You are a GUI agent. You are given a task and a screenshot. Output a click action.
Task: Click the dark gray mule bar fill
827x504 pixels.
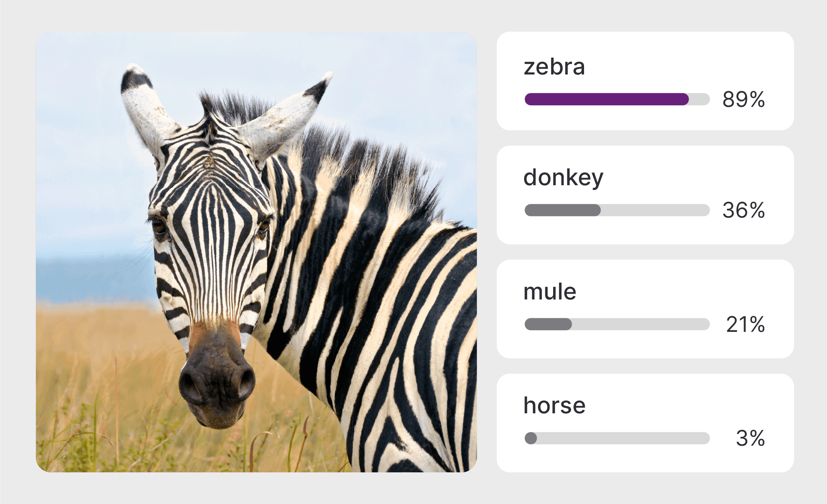548,324
